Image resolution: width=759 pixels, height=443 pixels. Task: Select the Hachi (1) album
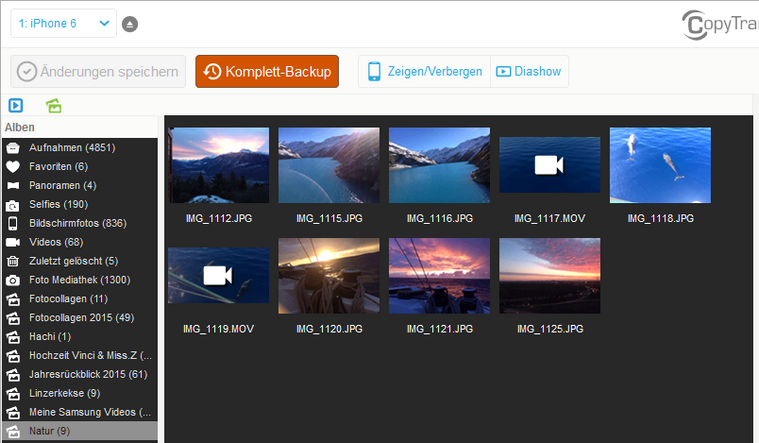[x=80, y=336]
